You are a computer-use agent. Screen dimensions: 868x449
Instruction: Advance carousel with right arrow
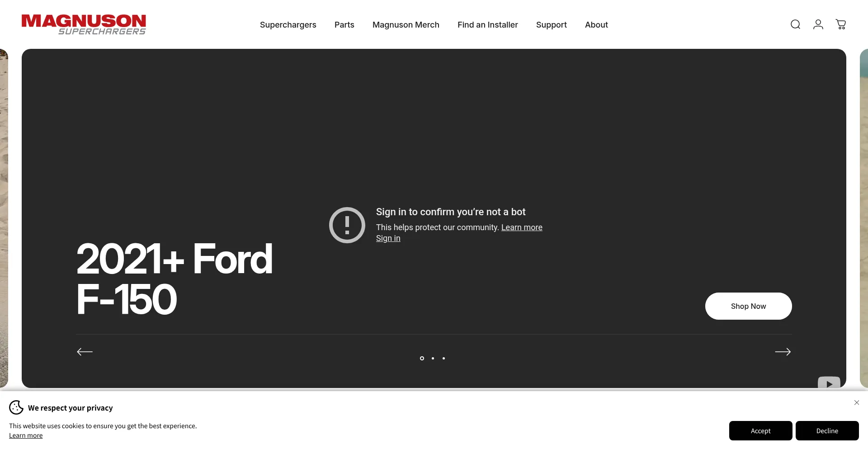[783, 352]
